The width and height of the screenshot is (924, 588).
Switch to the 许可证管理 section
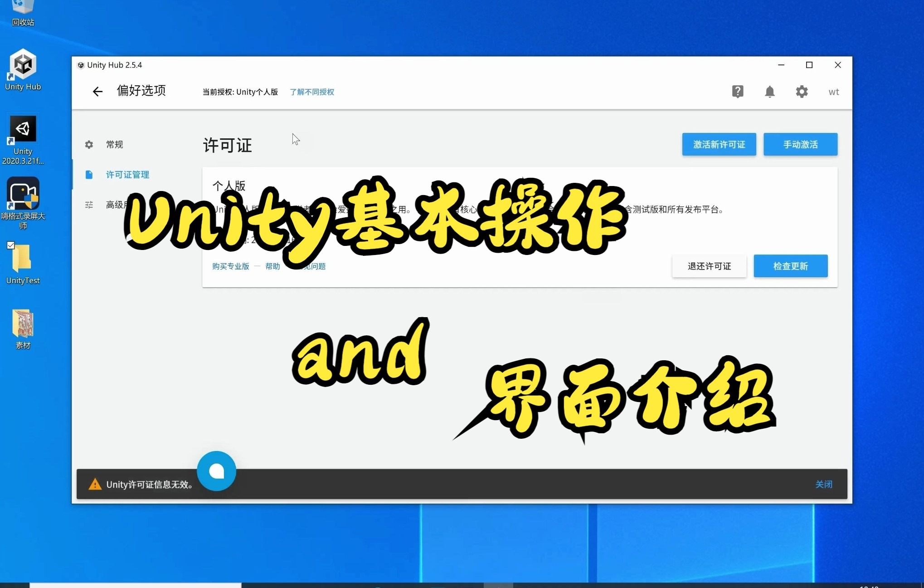pos(127,174)
